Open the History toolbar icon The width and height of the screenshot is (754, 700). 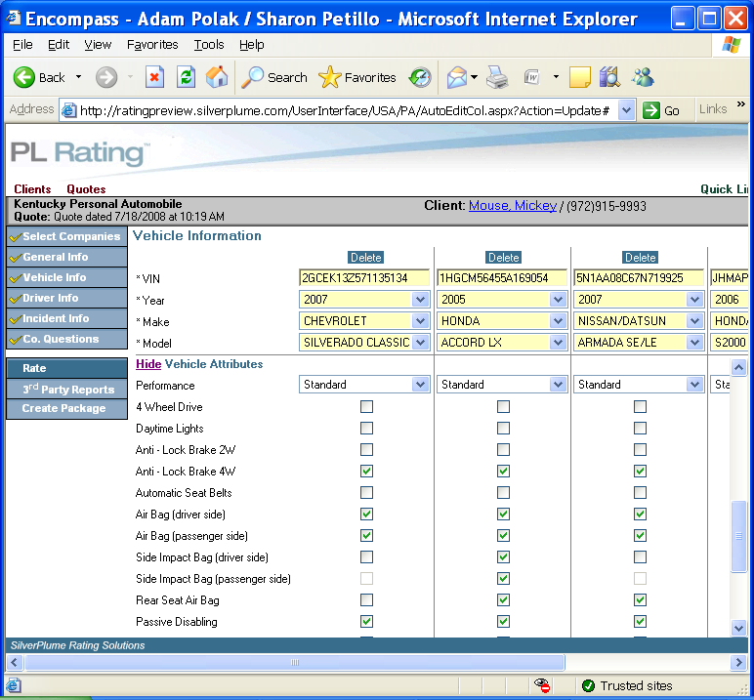420,77
